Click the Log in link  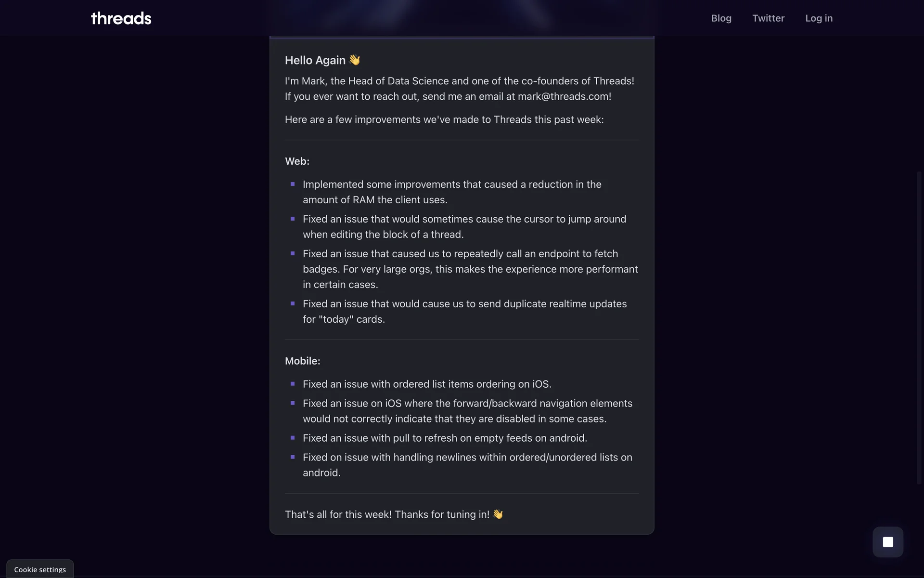click(819, 18)
